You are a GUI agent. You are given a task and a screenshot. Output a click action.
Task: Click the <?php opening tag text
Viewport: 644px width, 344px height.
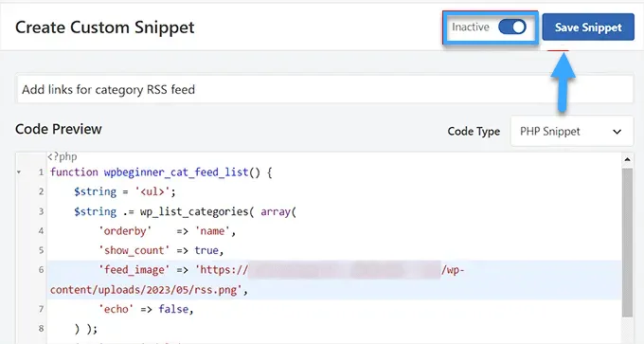pyautogui.click(x=62, y=156)
